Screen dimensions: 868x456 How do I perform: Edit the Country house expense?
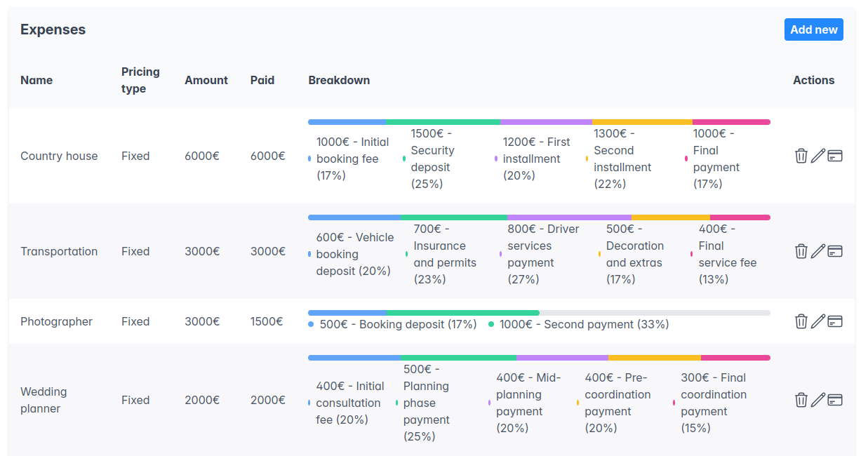pyautogui.click(x=818, y=156)
